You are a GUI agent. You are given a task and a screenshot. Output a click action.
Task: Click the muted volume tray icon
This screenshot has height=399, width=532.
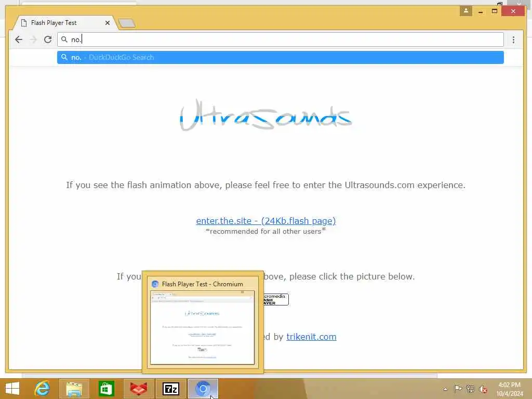click(483, 389)
